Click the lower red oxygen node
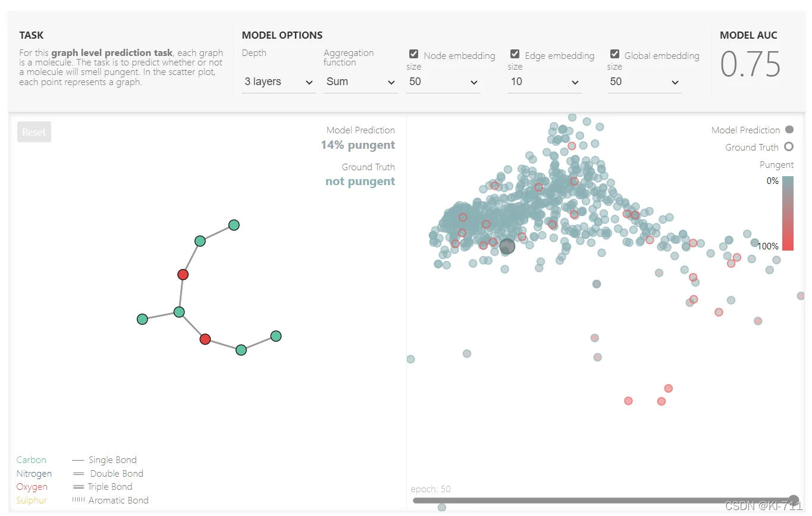This screenshot has height=516, width=812. coord(205,339)
